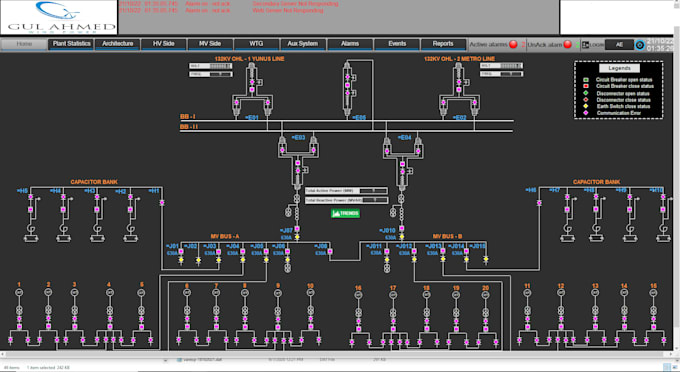680x372 pixels.
Task: Go to the WTG tab
Action: pos(256,44)
